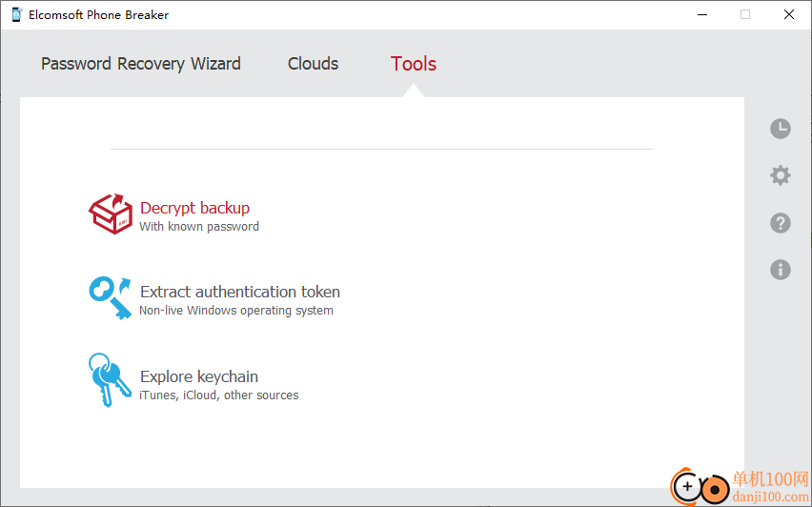Open the Password Recovery Wizard tab
This screenshot has width=812, height=507.
(141, 64)
